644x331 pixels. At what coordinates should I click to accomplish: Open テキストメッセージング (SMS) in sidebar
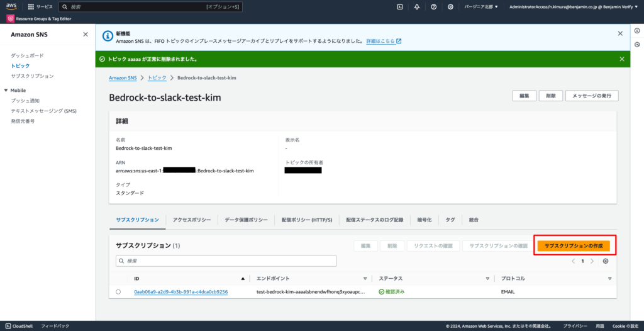click(x=43, y=111)
